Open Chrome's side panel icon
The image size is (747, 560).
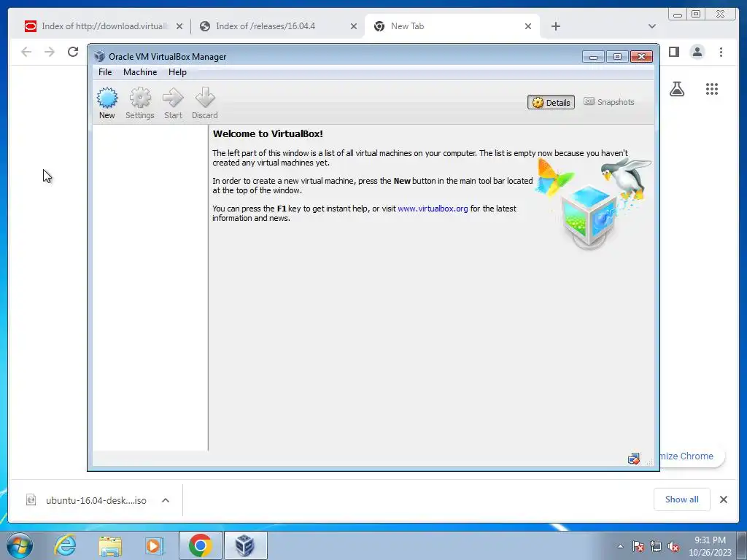(x=673, y=52)
